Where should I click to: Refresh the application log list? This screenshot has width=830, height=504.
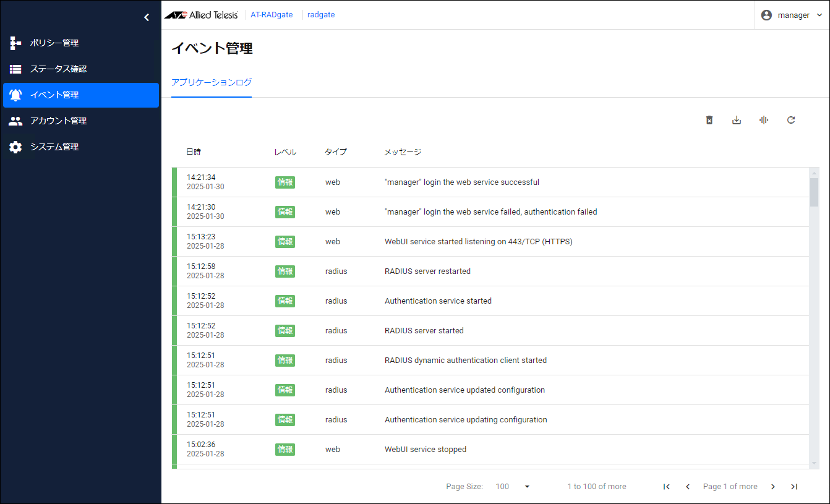point(791,120)
